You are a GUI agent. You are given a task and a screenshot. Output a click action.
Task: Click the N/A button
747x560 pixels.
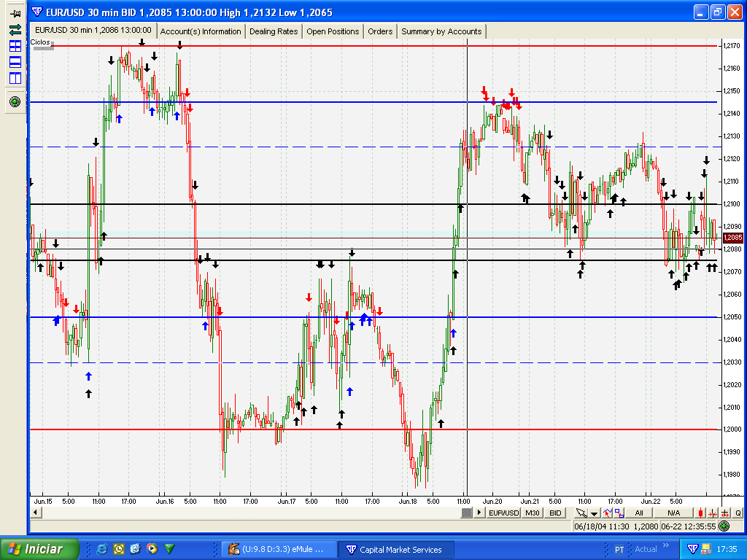point(673,513)
